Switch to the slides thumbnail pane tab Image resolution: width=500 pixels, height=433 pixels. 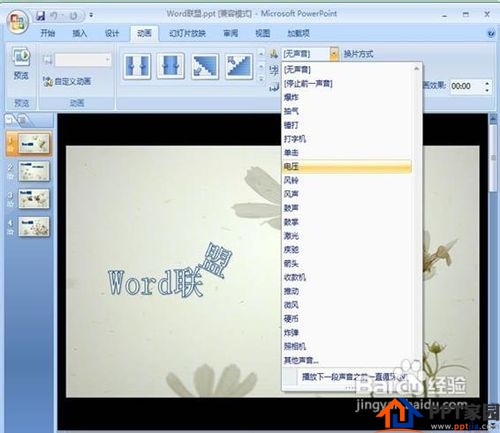pyautogui.click(x=10, y=120)
